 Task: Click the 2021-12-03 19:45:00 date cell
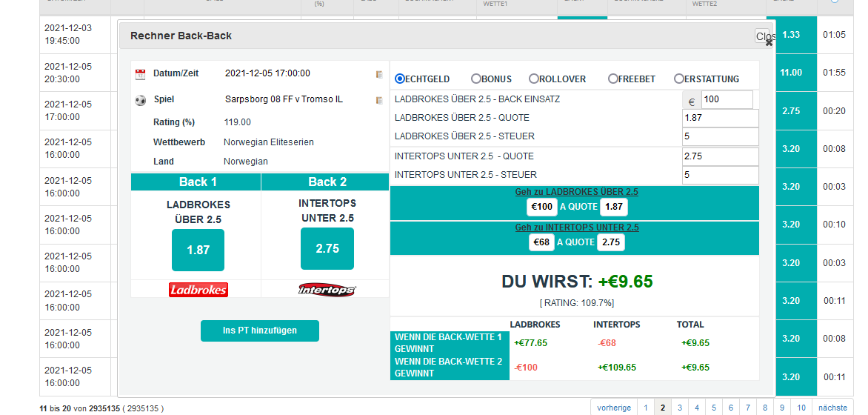pyautogui.click(x=76, y=34)
